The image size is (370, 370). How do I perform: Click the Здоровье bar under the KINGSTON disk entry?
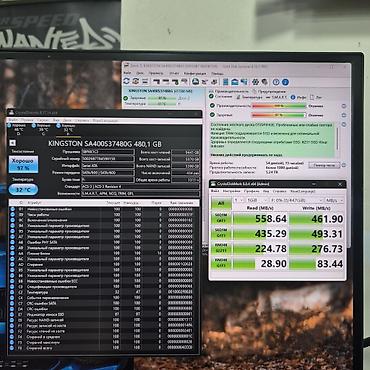pyautogui.click(x=161, y=98)
